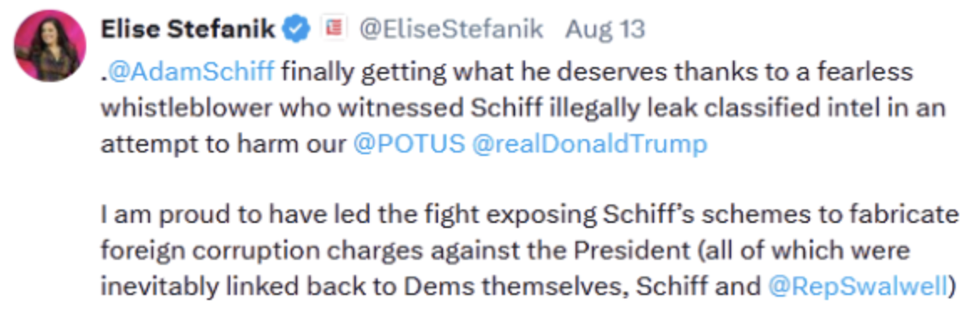Select the "I am proud" paragraph text
Image resolution: width=980 pixels, height=315 pixels.
pos(530,250)
